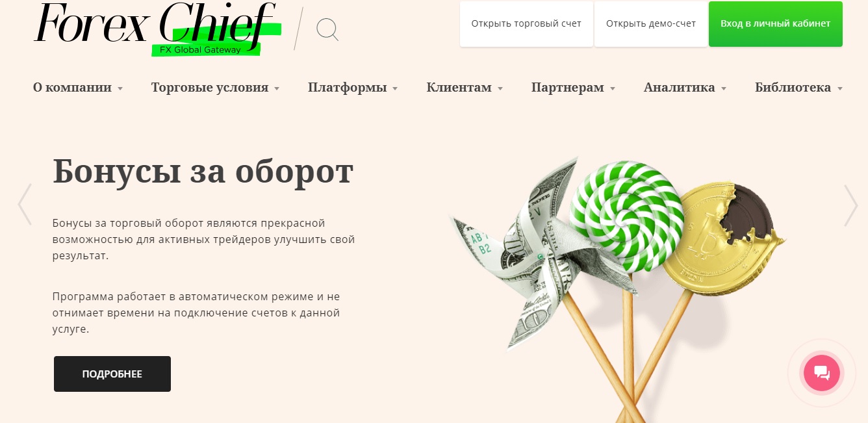Click green Вход в личный кабинет button
Image resolution: width=868 pixels, height=423 pixels.
pyautogui.click(x=776, y=24)
